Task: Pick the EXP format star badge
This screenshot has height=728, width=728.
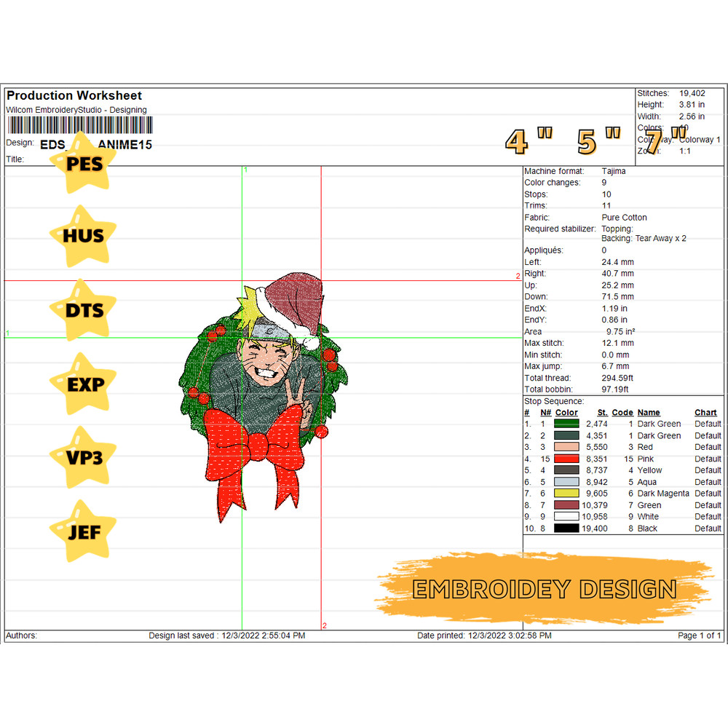Action: (x=85, y=384)
